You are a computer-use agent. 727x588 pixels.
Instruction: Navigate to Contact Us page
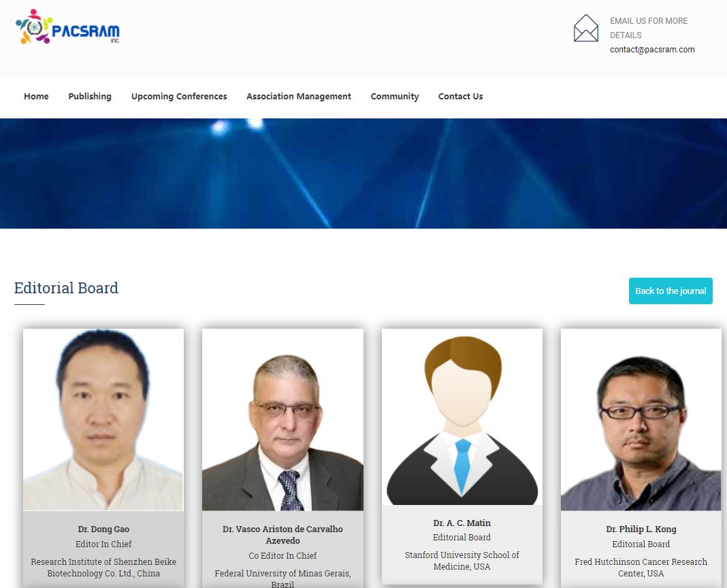460,97
